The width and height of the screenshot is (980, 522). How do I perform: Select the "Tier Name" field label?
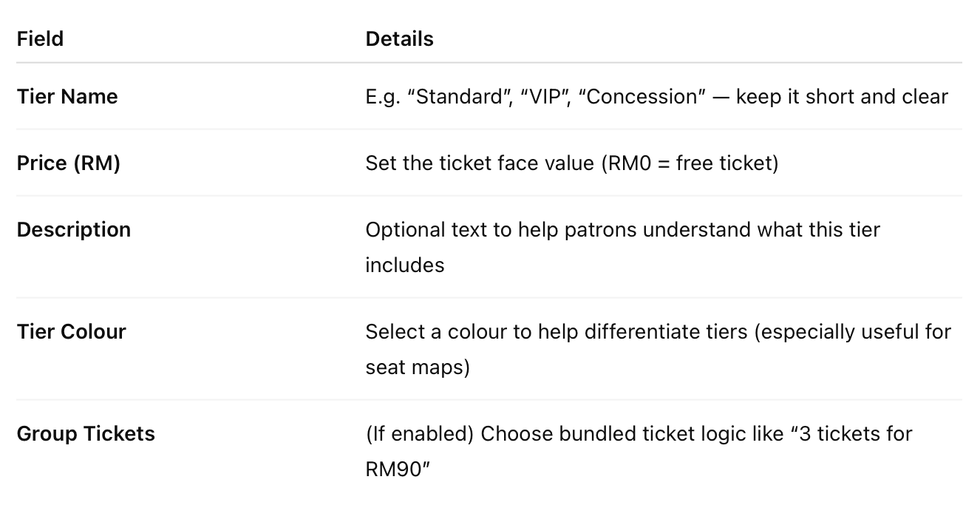point(67,97)
